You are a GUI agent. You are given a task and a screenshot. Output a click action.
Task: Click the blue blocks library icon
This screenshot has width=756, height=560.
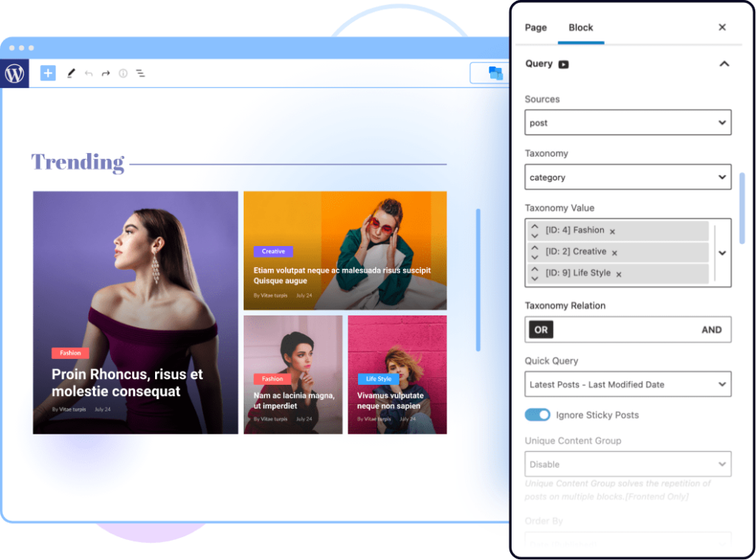click(495, 73)
